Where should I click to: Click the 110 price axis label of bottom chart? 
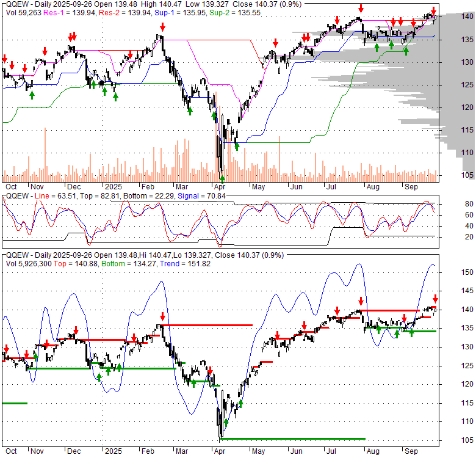click(x=467, y=421)
